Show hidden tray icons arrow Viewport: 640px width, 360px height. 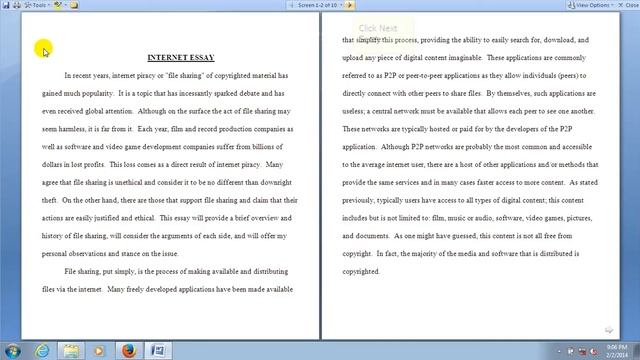(x=559, y=351)
